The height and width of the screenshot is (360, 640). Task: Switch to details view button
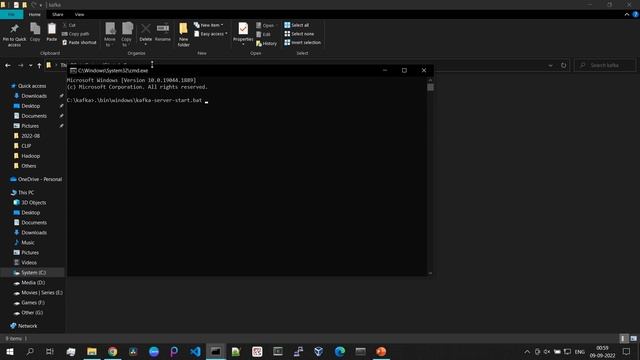point(623,339)
